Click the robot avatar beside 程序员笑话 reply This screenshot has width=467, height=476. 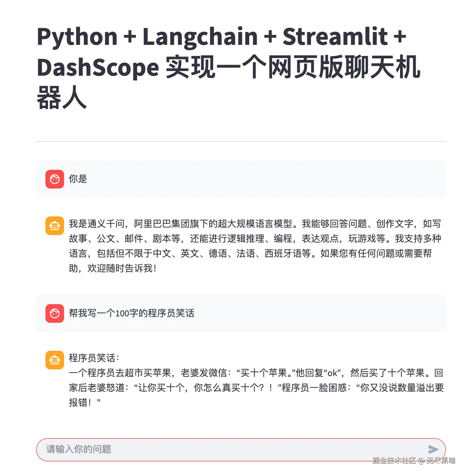click(55, 360)
